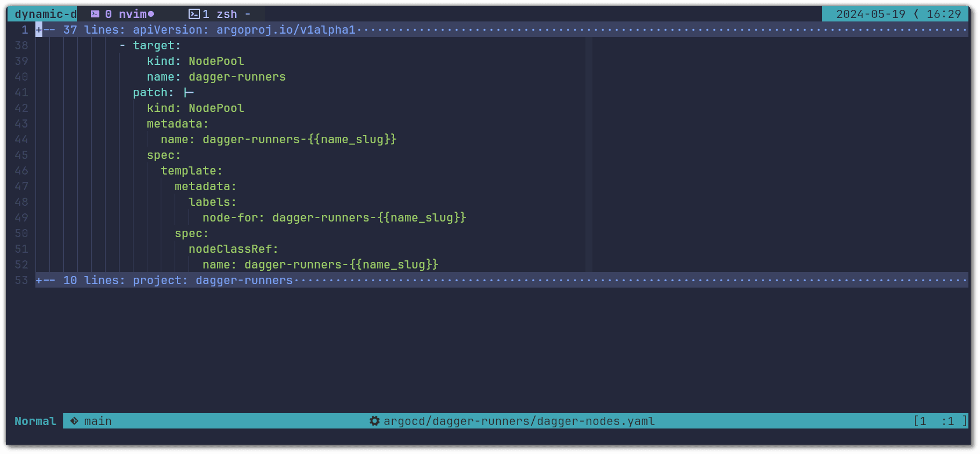Click the chevron separator before 16:29
The image size is (980, 454).
916,14
